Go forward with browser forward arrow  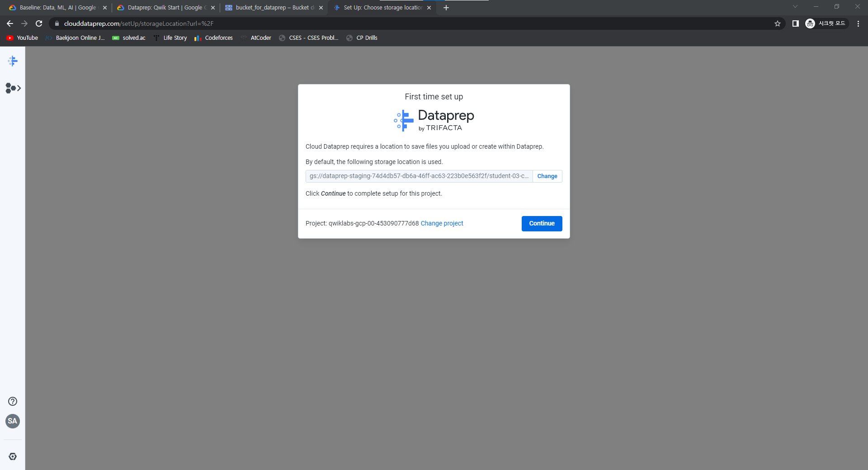(x=24, y=23)
